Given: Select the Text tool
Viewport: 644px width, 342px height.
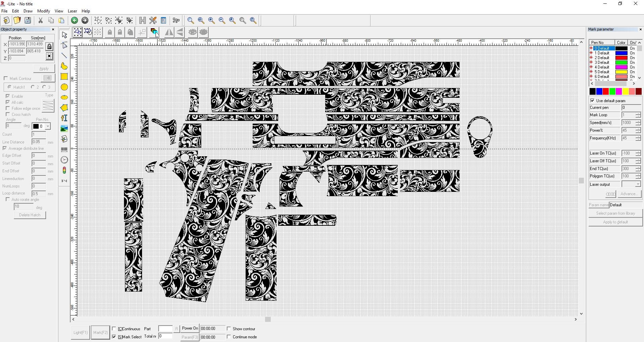Looking at the screenshot, I should (64, 118).
